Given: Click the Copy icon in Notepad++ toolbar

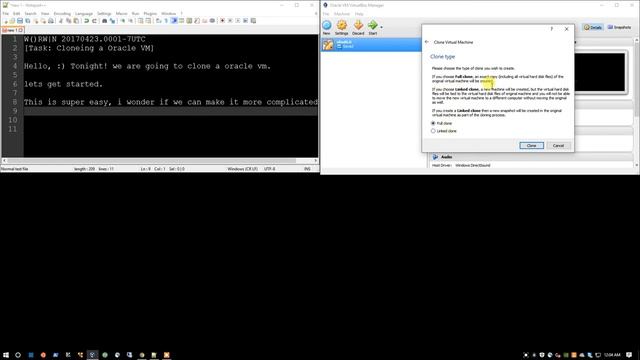Looking at the screenshot, I should [x=68, y=20].
